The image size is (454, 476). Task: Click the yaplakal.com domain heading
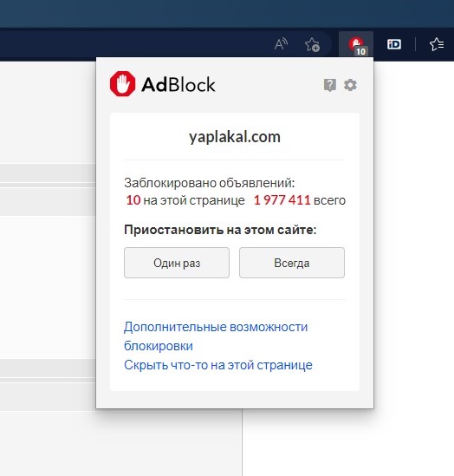pyautogui.click(x=235, y=137)
